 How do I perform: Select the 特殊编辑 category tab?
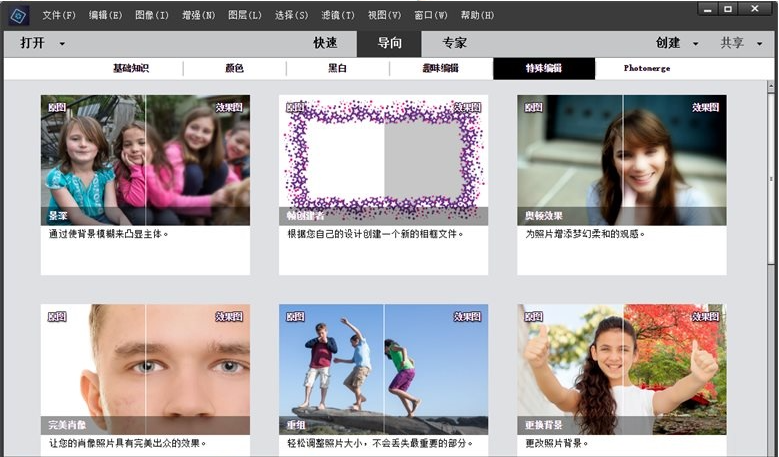tap(544, 69)
